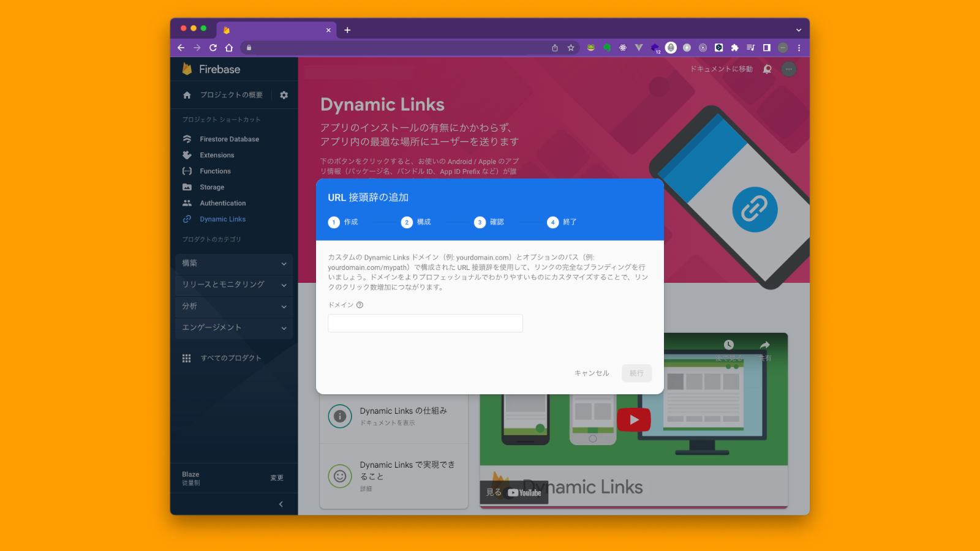Select step 1 作成 in the wizard
The height and width of the screenshot is (551, 980).
pyautogui.click(x=343, y=222)
